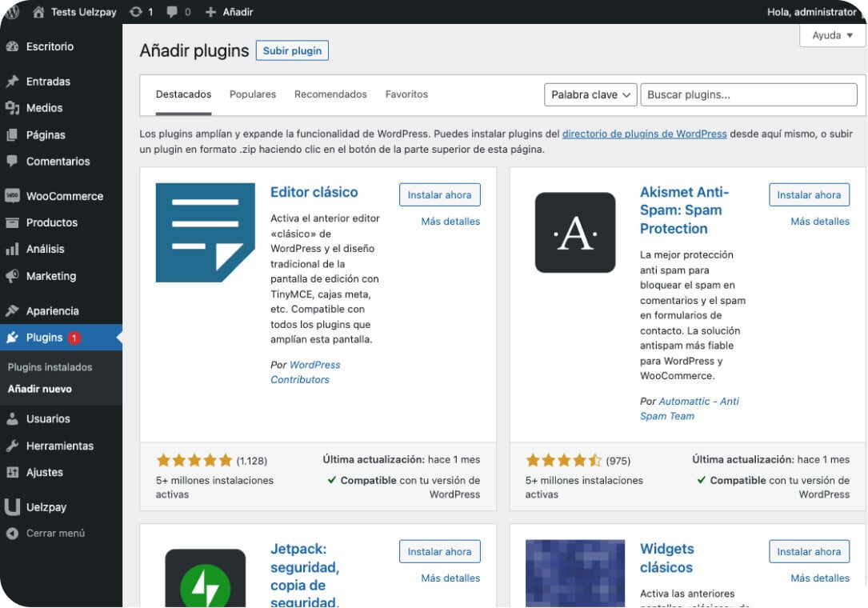Click the Akismet plugin logo thumbnail
The width and height of the screenshot is (868, 608).
[575, 233]
